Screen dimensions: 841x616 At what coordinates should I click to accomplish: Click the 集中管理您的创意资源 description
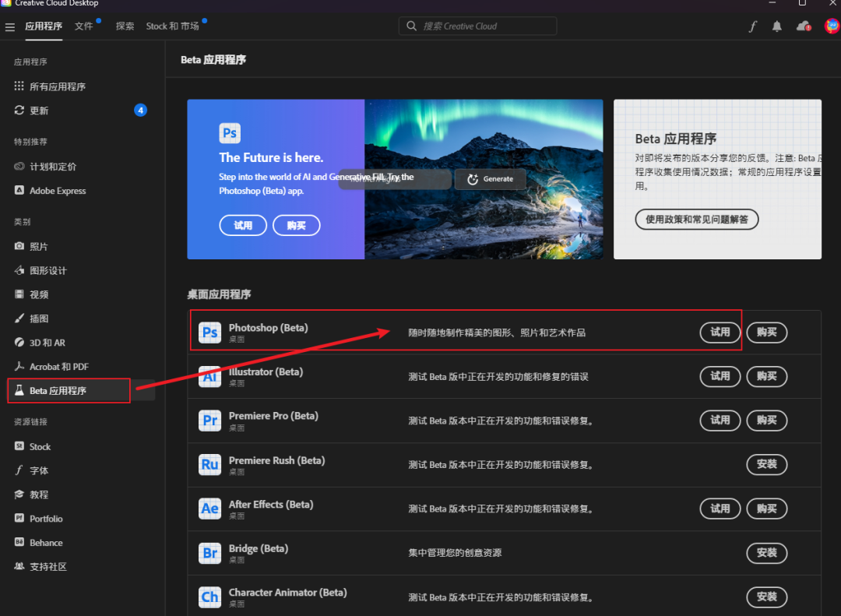click(455, 553)
